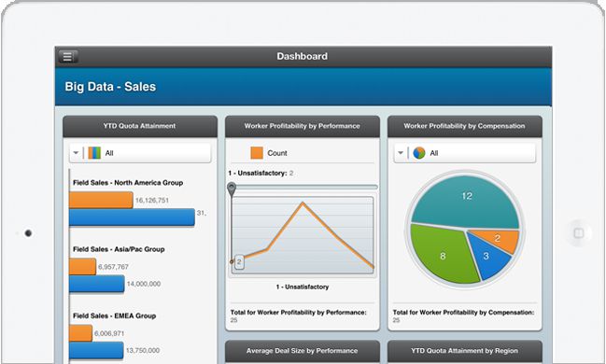Open YTD Quota Attainment by Region panel header
This screenshot has width=606, height=364.
(465, 351)
